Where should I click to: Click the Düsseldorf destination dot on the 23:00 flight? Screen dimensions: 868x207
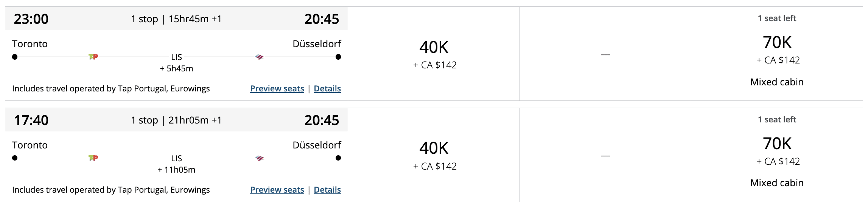tap(338, 57)
